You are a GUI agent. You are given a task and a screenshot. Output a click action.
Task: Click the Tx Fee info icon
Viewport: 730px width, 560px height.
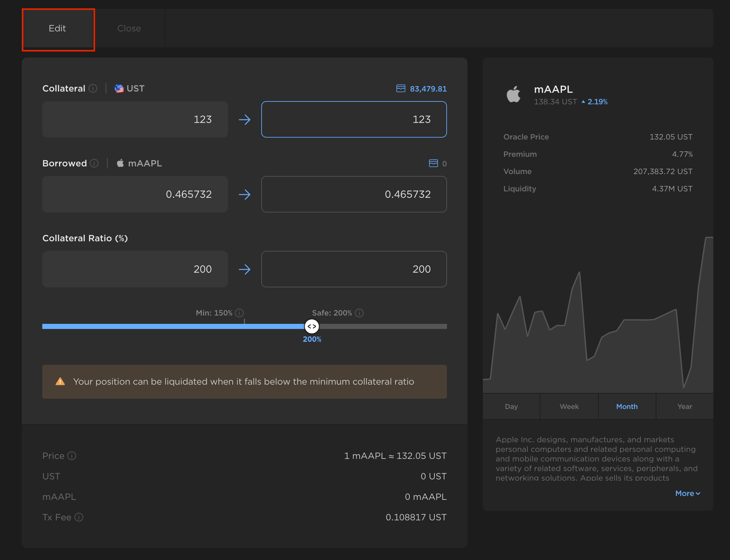click(79, 517)
